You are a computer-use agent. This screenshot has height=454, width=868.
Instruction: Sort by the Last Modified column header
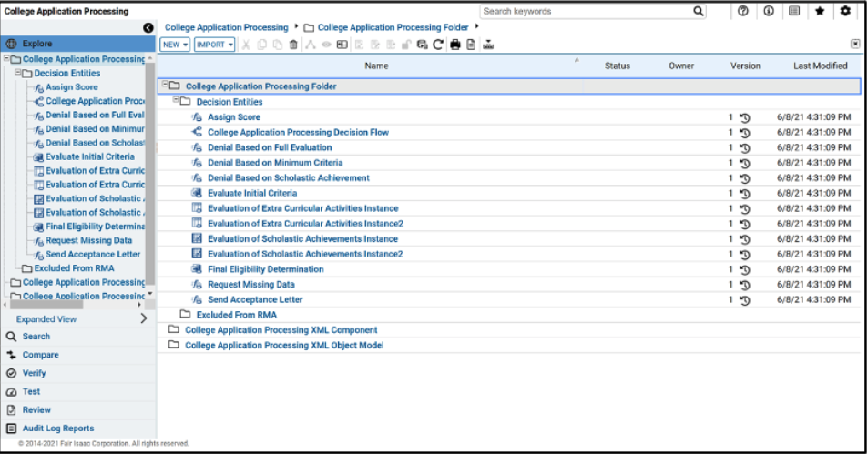820,66
